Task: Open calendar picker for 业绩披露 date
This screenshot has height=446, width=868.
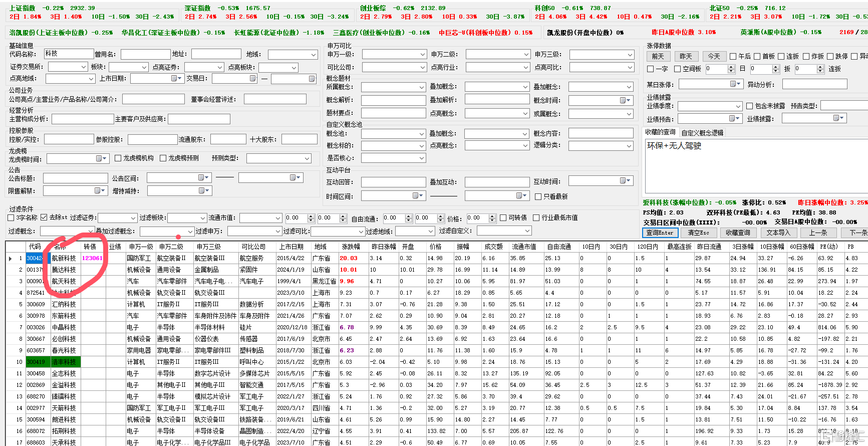Action: (838, 118)
